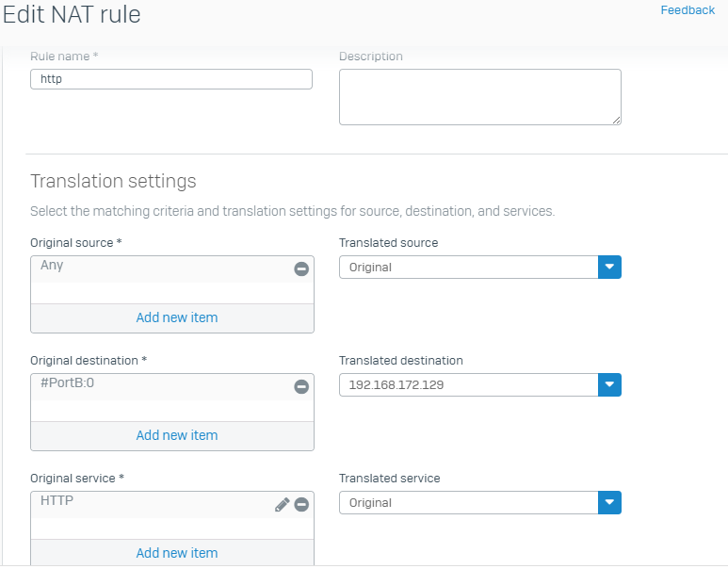Open the Feedback link

pos(688,10)
